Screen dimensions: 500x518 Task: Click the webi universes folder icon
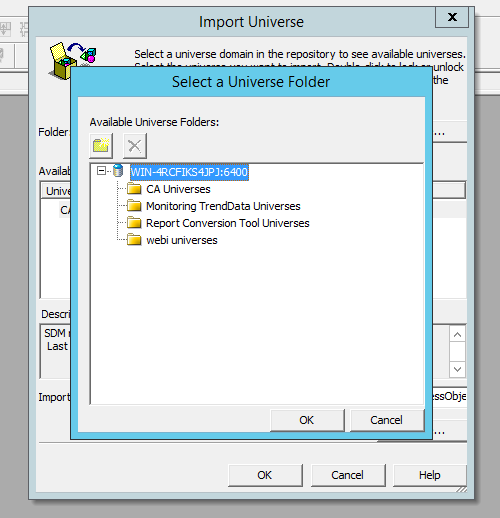[x=134, y=240]
